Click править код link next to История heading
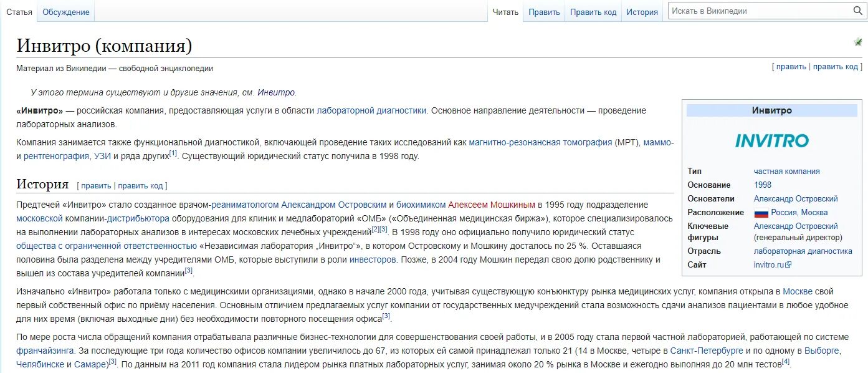This screenshot has width=868, height=373. (140, 185)
